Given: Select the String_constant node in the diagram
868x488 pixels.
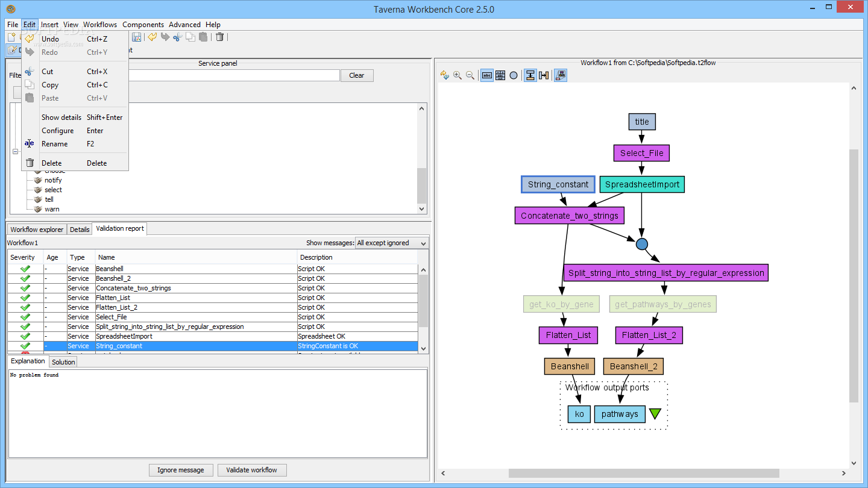Looking at the screenshot, I should pos(558,184).
